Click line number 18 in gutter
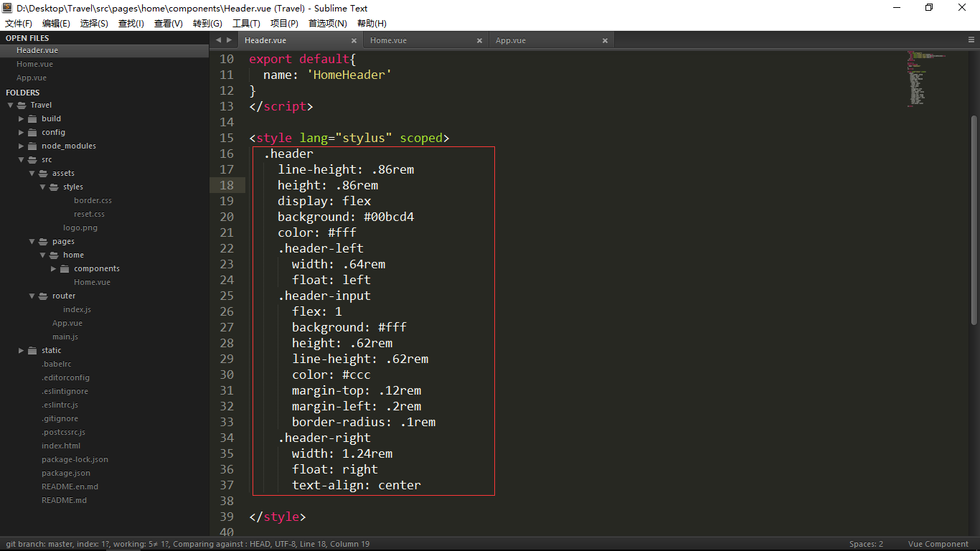The height and width of the screenshot is (551, 980). 227,185
